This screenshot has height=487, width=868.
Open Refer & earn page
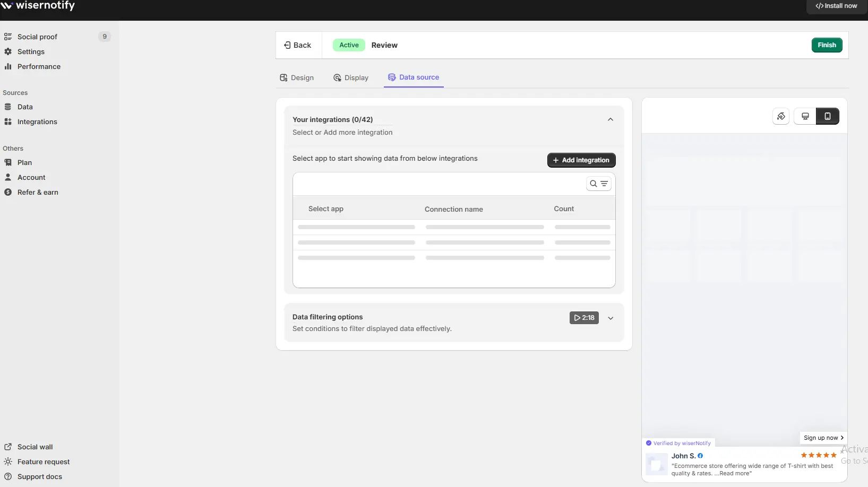point(38,192)
